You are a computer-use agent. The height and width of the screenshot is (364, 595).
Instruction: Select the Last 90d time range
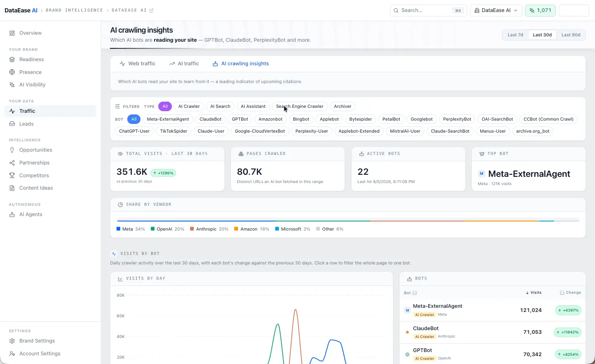click(x=571, y=35)
